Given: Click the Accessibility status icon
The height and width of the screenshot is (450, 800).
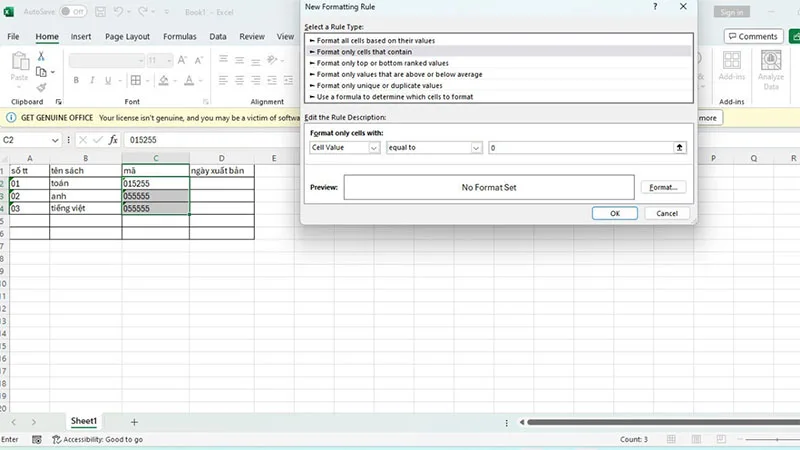Looking at the screenshot, I should (x=57, y=439).
